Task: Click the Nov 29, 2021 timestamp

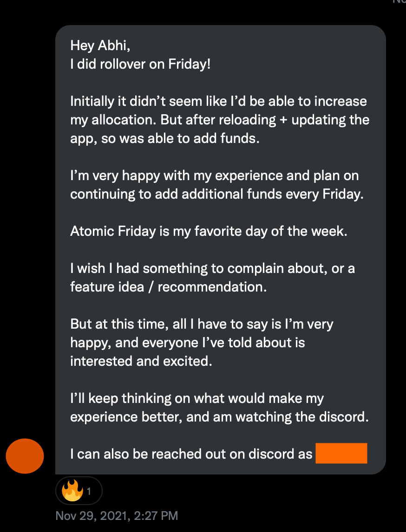Action: click(x=117, y=516)
